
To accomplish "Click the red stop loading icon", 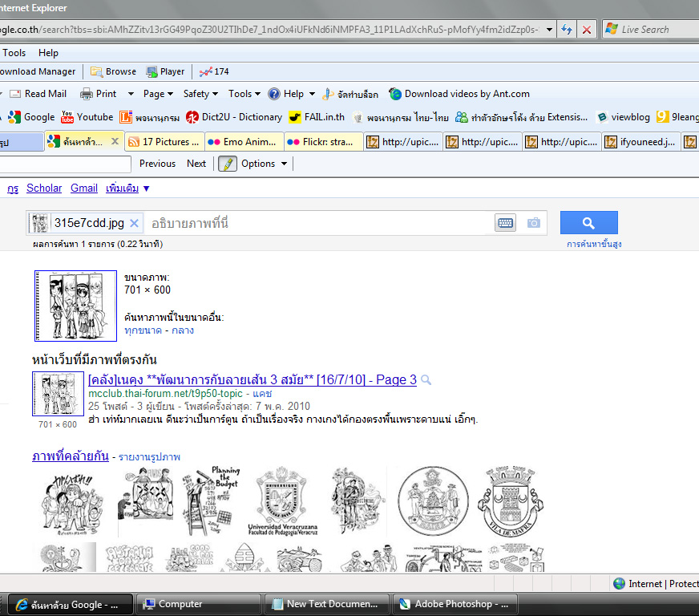I will (x=587, y=30).
